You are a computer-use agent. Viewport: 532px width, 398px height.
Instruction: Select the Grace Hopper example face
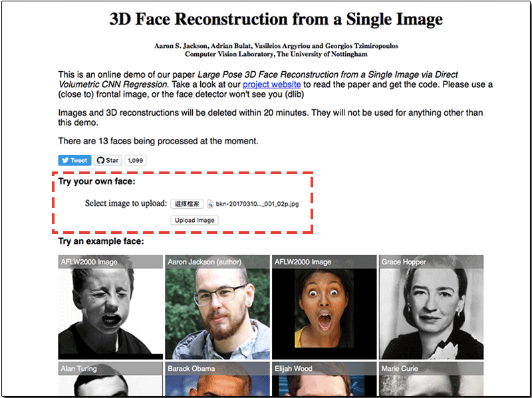(431, 307)
